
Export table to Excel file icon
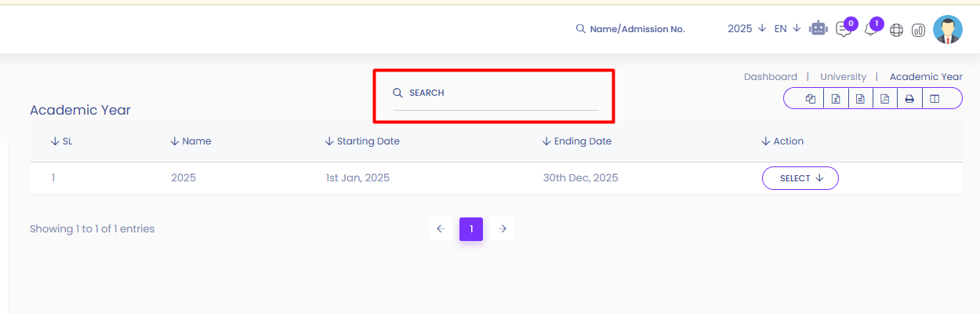coord(836,99)
